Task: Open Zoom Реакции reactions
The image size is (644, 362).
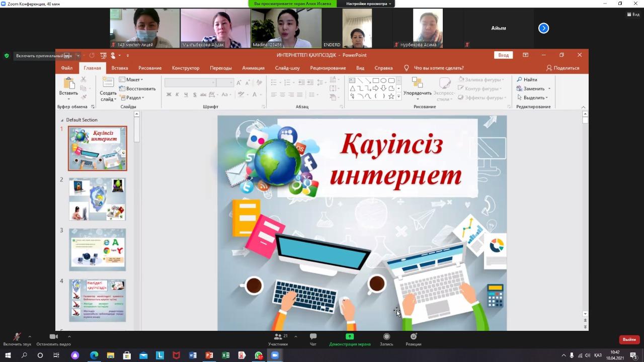Action: (x=414, y=337)
